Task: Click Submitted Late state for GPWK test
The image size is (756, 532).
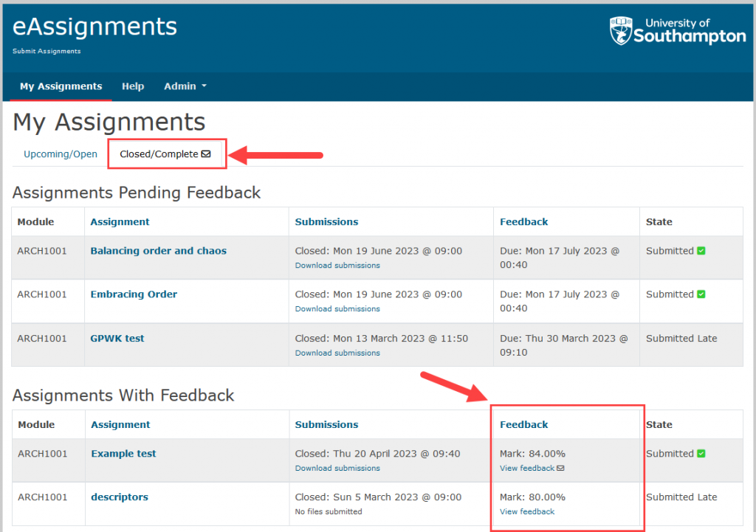Action: tap(681, 338)
